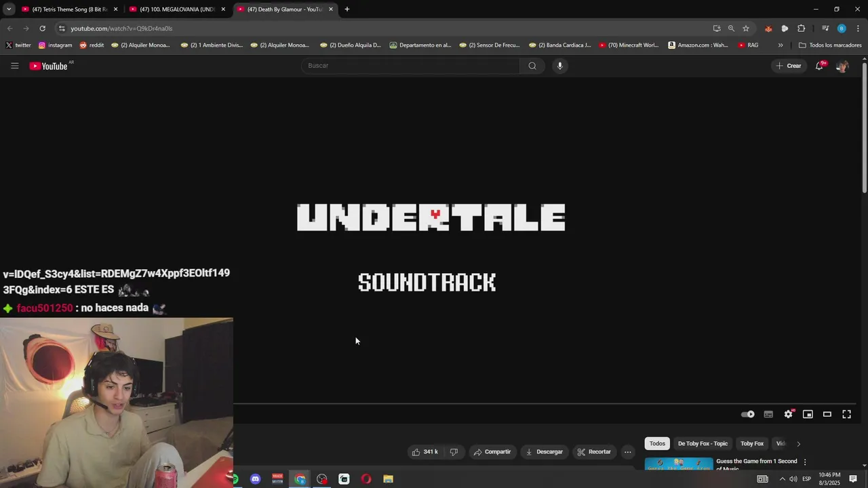
Task: Open the YouTube hamburger guide menu
Action: point(14,66)
